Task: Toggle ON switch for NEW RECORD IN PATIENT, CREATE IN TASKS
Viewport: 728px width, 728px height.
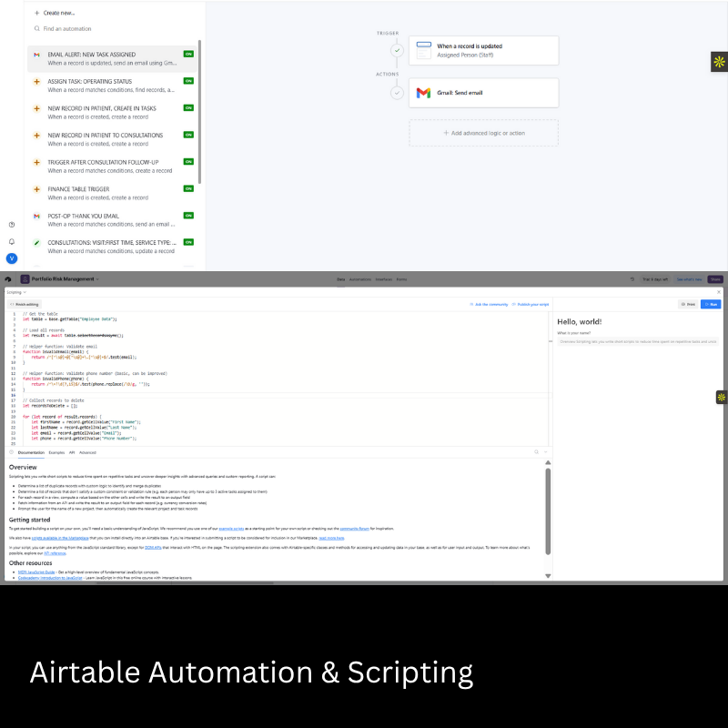Action: [188, 108]
